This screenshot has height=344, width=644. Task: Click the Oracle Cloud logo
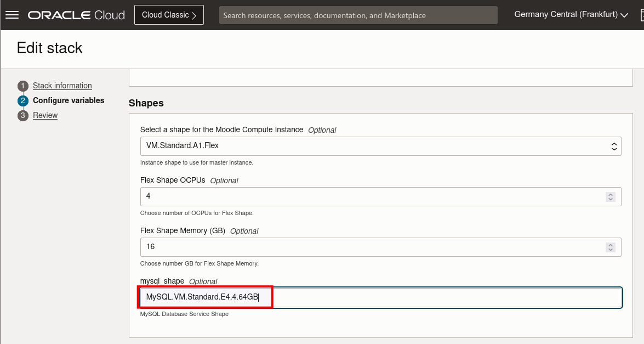click(76, 15)
